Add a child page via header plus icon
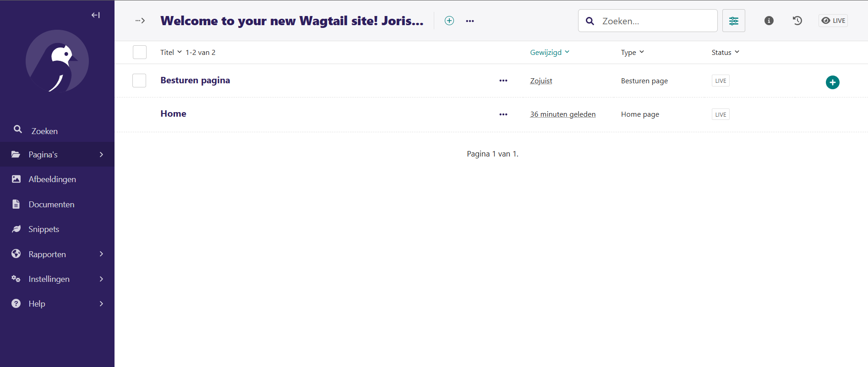The height and width of the screenshot is (367, 868). tap(449, 21)
